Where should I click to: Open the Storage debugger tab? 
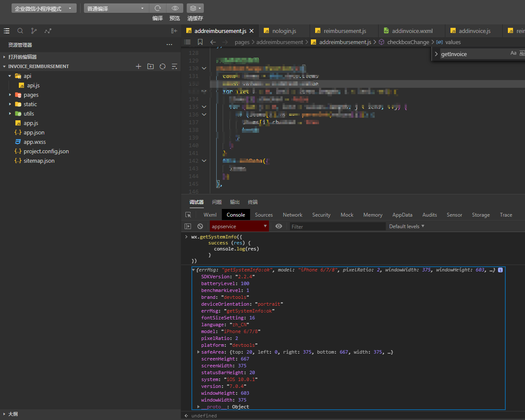coord(480,215)
